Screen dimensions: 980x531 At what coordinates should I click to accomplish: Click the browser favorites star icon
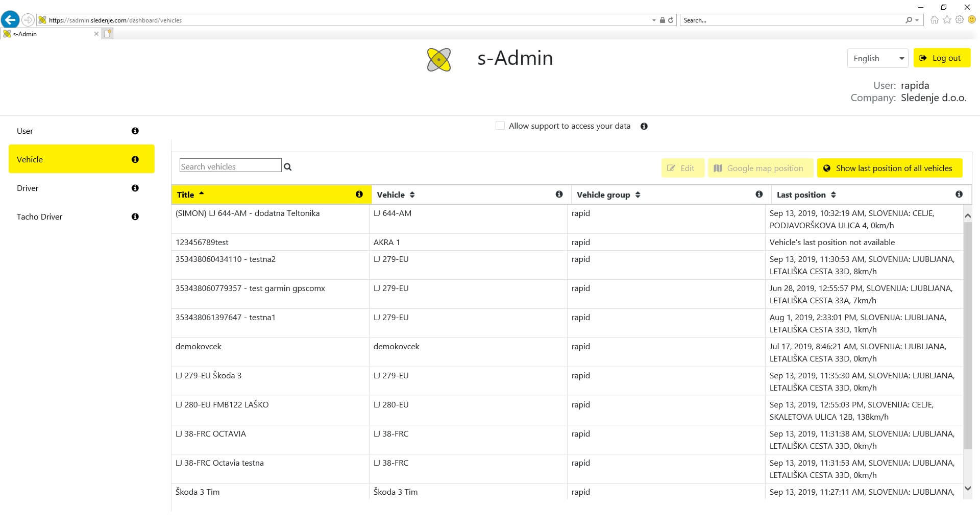(x=947, y=20)
